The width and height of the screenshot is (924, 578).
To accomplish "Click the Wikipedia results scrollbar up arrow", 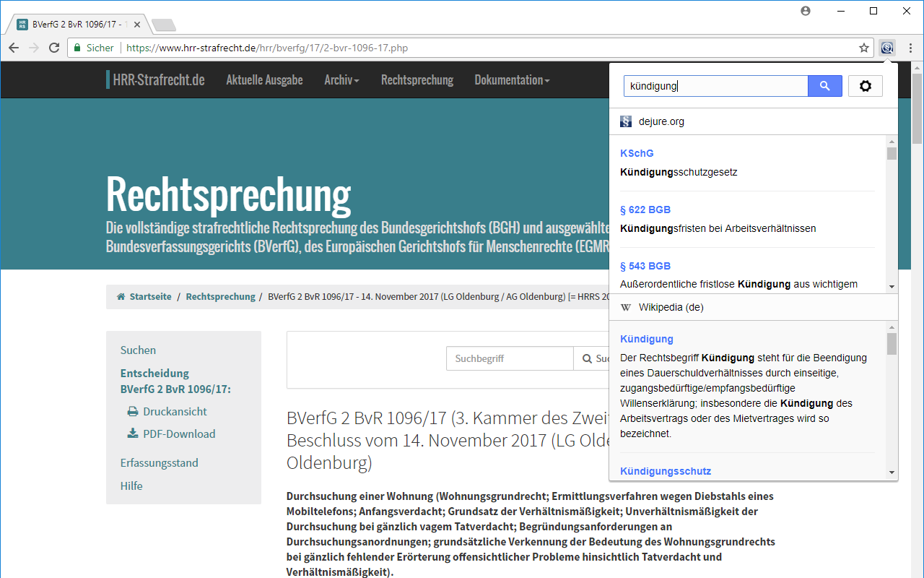I will (x=892, y=327).
